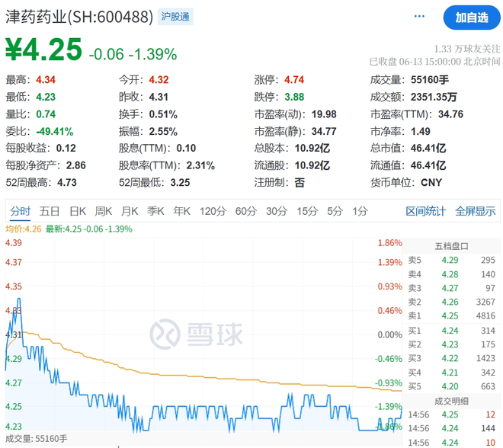Select the 60分 interval tab
503x448 pixels.
click(x=245, y=211)
